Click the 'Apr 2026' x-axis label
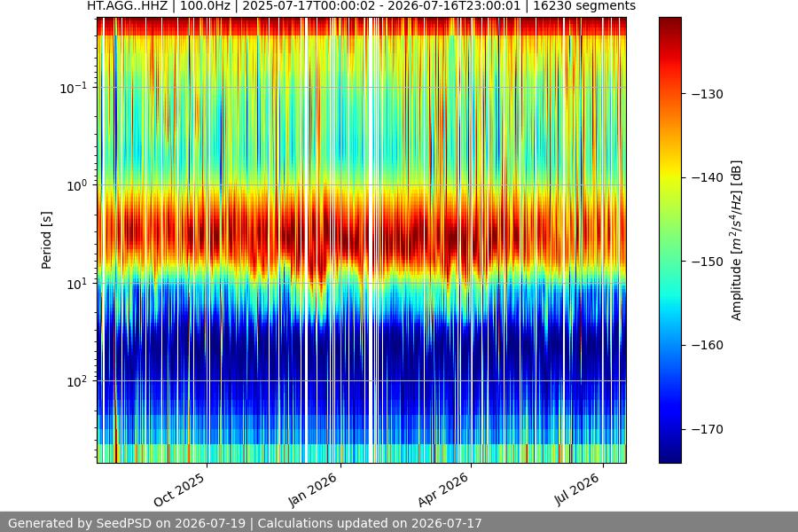This screenshot has width=798, height=532. [x=442, y=489]
